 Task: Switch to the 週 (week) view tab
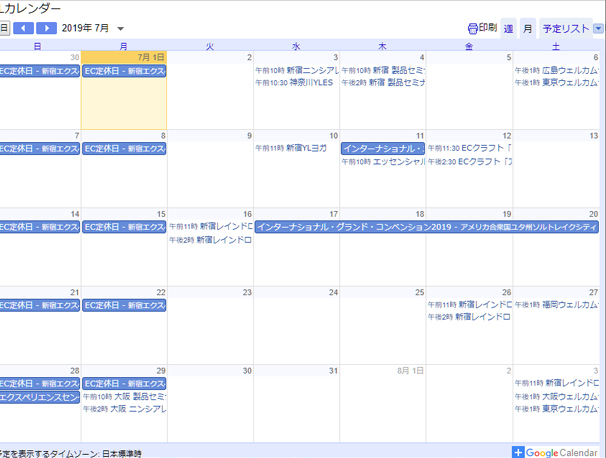pyautogui.click(x=508, y=28)
